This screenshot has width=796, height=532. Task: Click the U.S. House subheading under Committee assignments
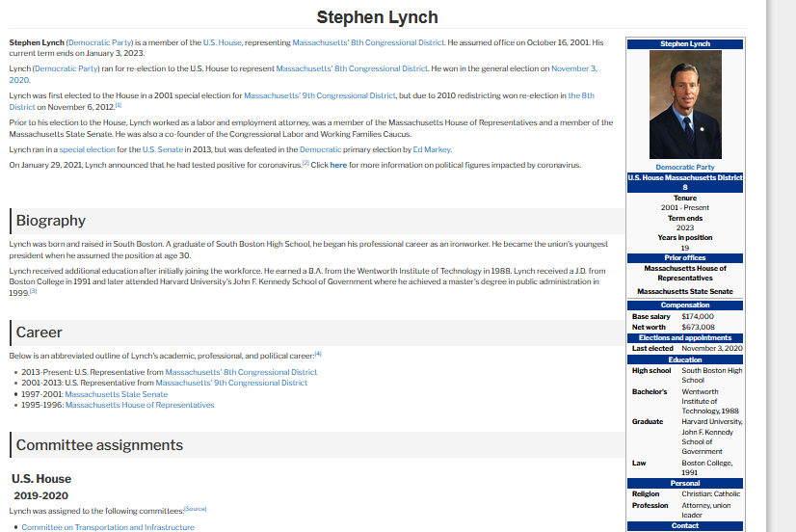pos(41,479)
